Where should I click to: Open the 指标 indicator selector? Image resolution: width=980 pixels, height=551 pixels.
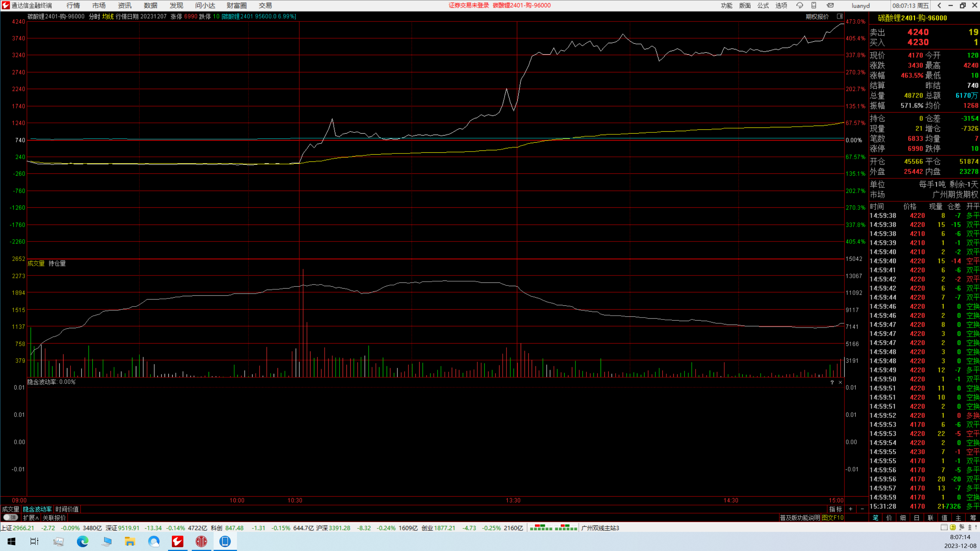point(835,509)
